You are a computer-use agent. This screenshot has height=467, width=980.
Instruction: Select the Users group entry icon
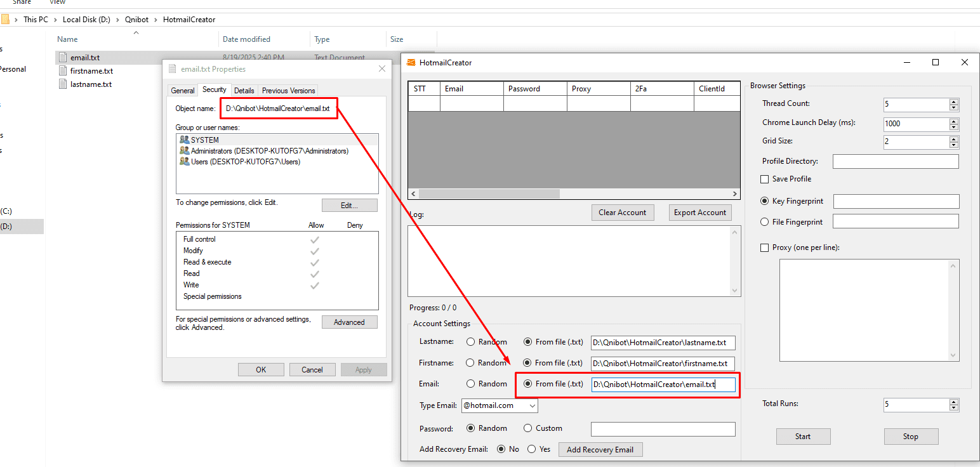(x=185, y=162)
